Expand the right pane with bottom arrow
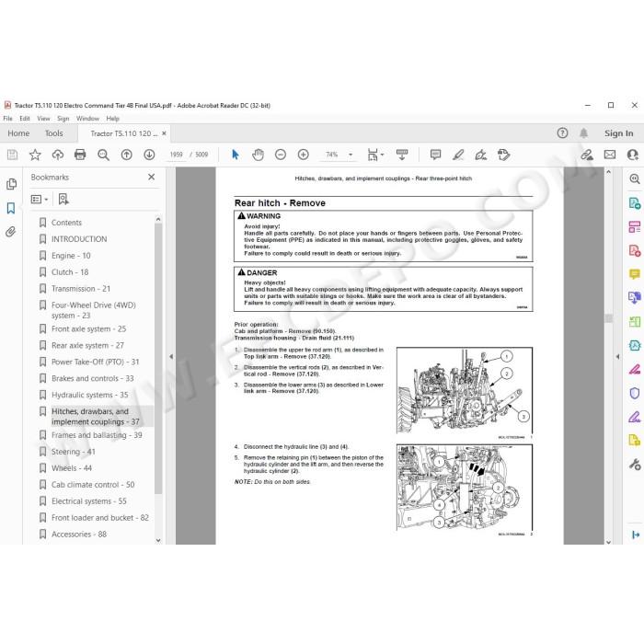Image resolution: width=644 pixels, height=644 pixels. [x=635, y=535]
